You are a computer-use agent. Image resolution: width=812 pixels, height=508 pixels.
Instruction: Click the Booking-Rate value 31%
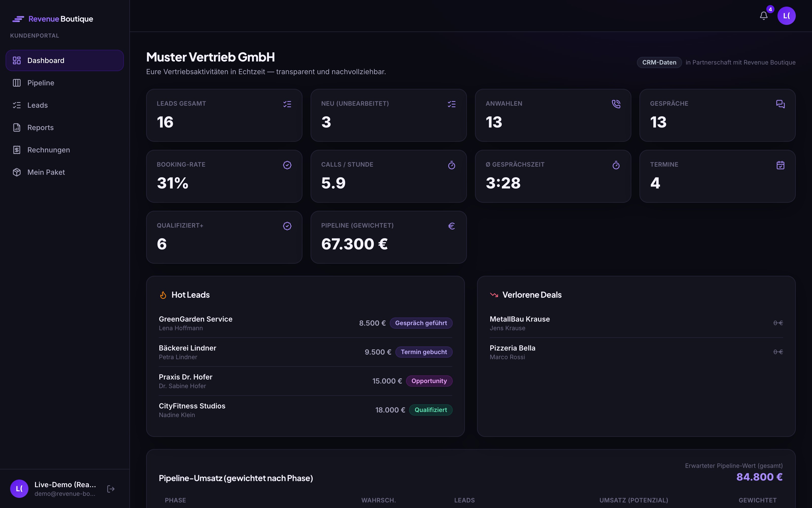(x=173, y=183)
